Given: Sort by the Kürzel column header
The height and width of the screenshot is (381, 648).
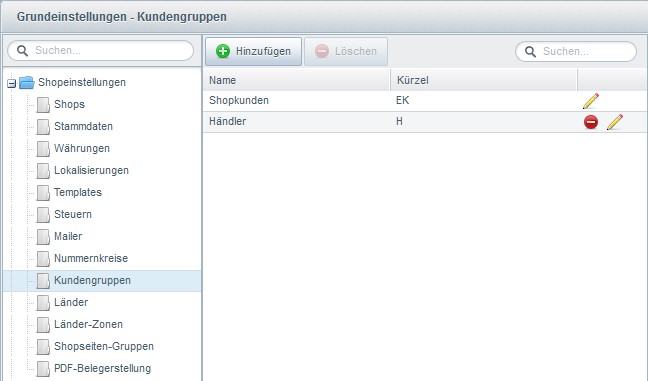Looking at the screenshot, I should pyautogui.click(x=484, y=80).
